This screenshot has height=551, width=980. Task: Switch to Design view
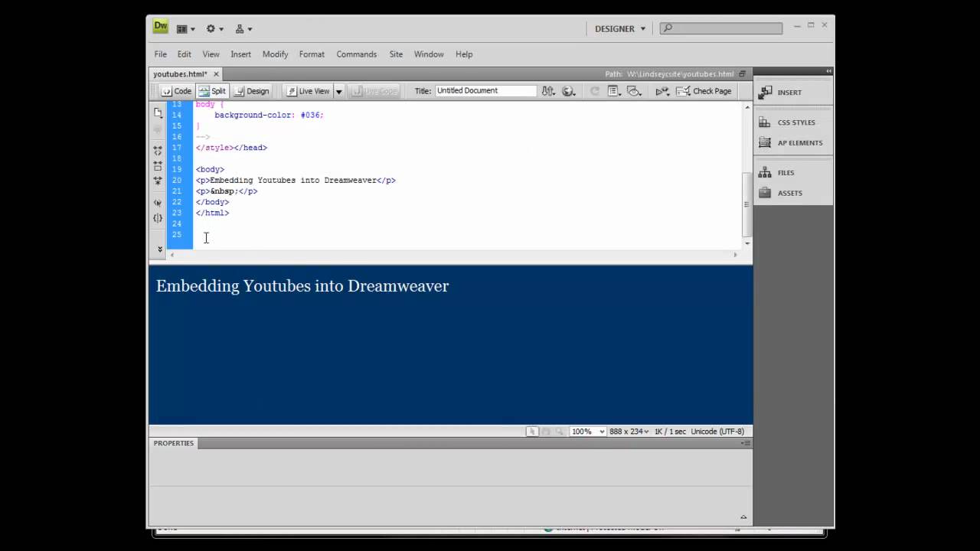point(252,91)
